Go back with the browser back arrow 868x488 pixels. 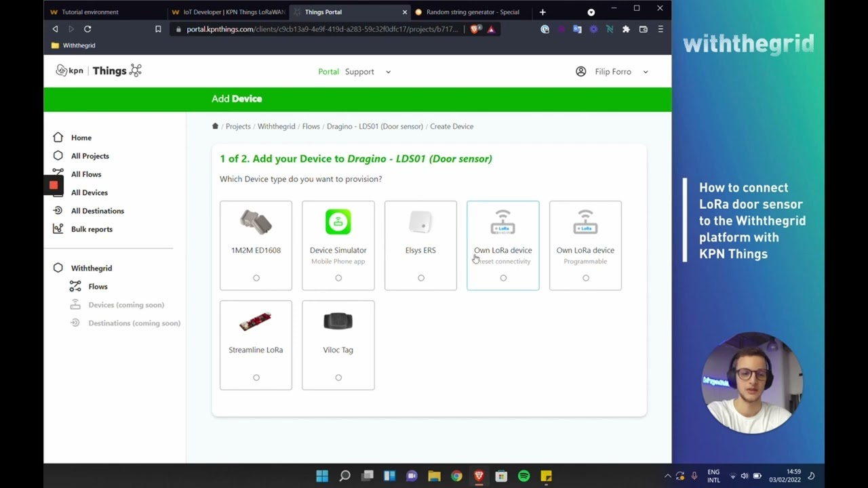click(x=55, y=29)
